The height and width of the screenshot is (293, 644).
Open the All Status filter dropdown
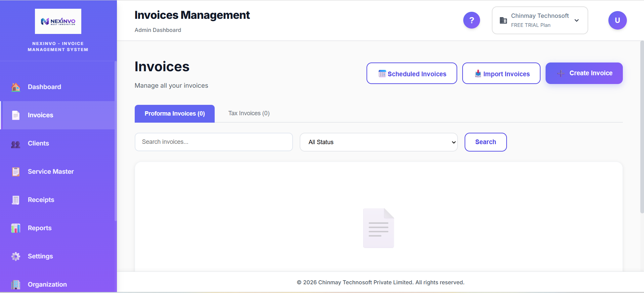click(379, 142)
